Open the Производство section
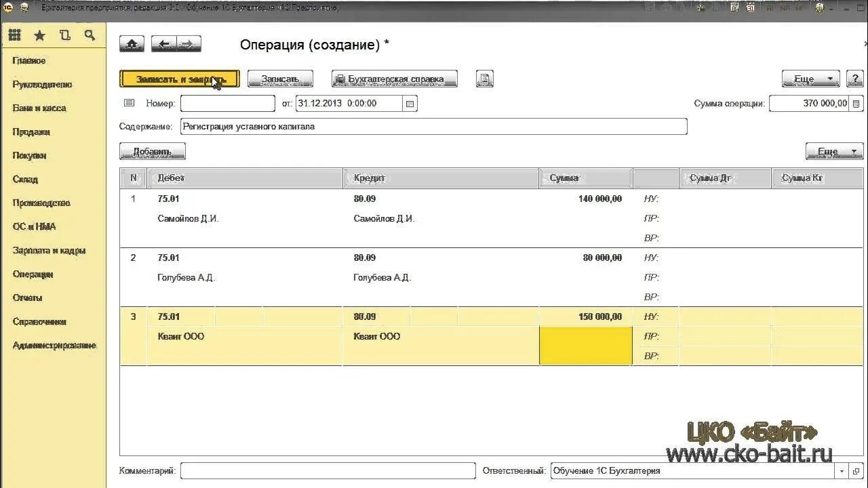This screenshot has width=868, height=488. tap(41, 203)
